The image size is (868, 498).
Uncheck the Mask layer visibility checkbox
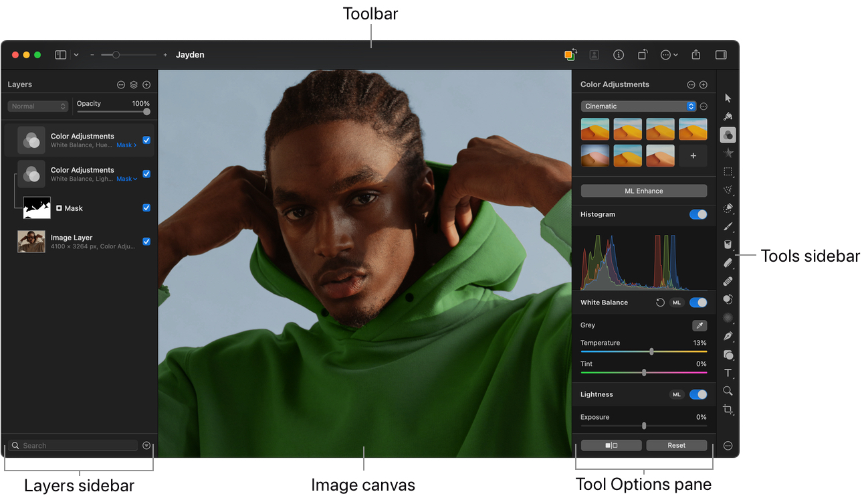coord(146,208)
